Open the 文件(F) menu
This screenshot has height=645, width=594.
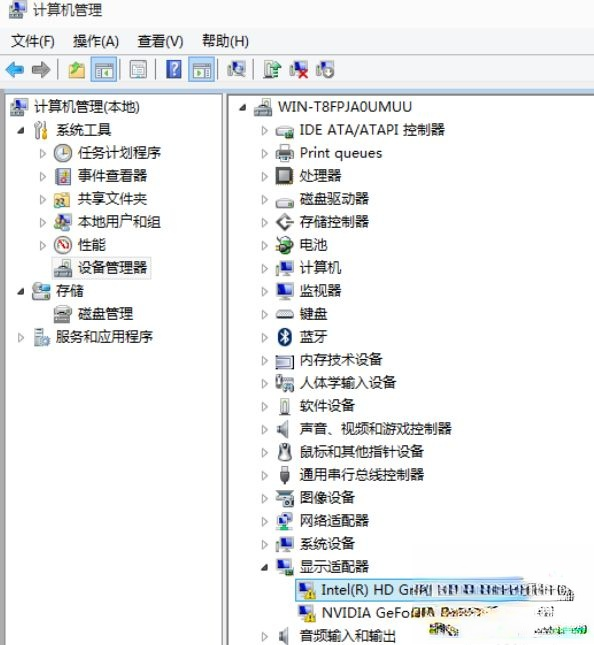[x=32, y=41]
